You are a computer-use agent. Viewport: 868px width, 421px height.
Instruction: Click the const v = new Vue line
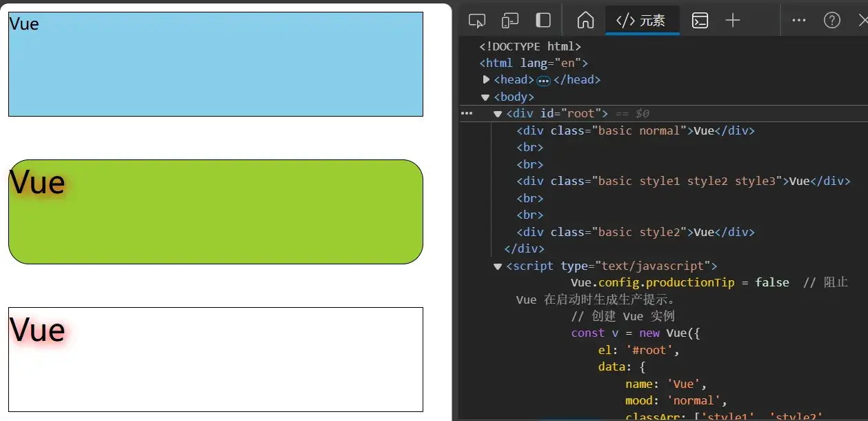point(636,333)
